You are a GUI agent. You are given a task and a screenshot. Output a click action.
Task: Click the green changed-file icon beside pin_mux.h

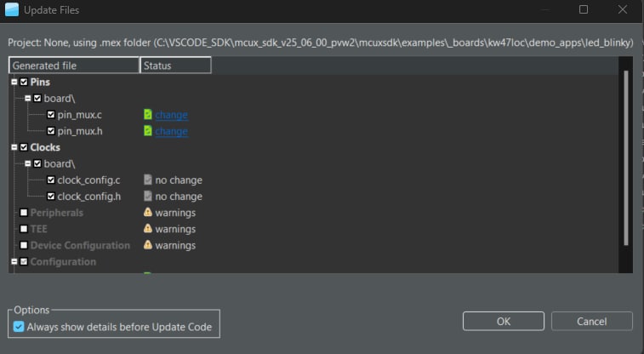148,131
